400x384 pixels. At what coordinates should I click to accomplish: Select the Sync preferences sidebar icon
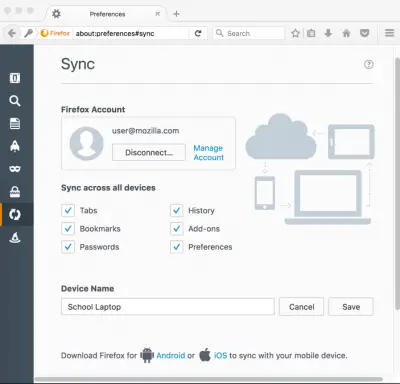(15, 214)
